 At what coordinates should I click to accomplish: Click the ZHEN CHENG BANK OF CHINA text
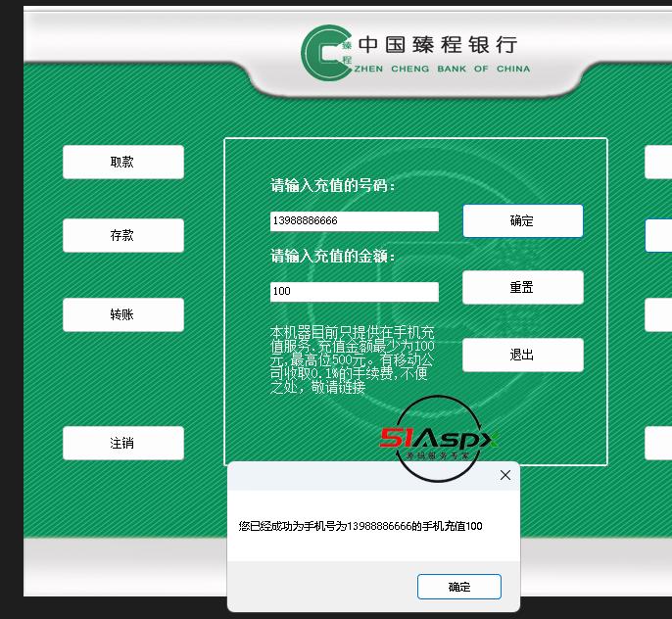(442, 69)
